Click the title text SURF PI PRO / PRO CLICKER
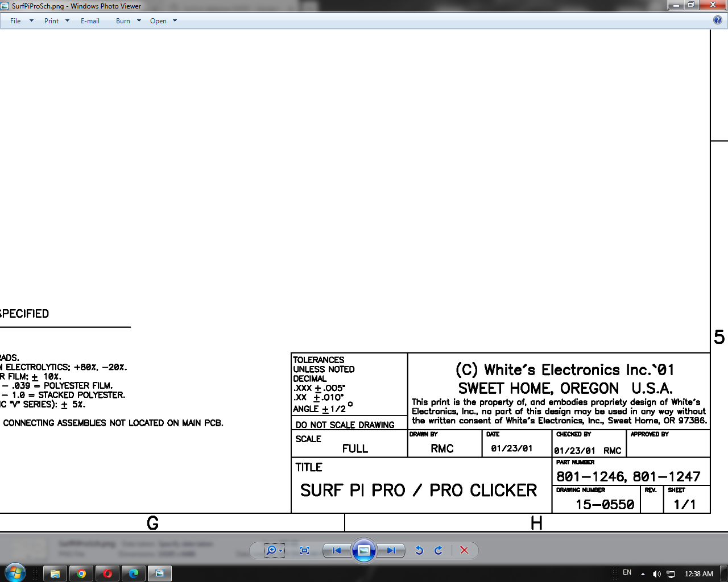The height and width of the screenshot is (582, 728). coord(419,490)
